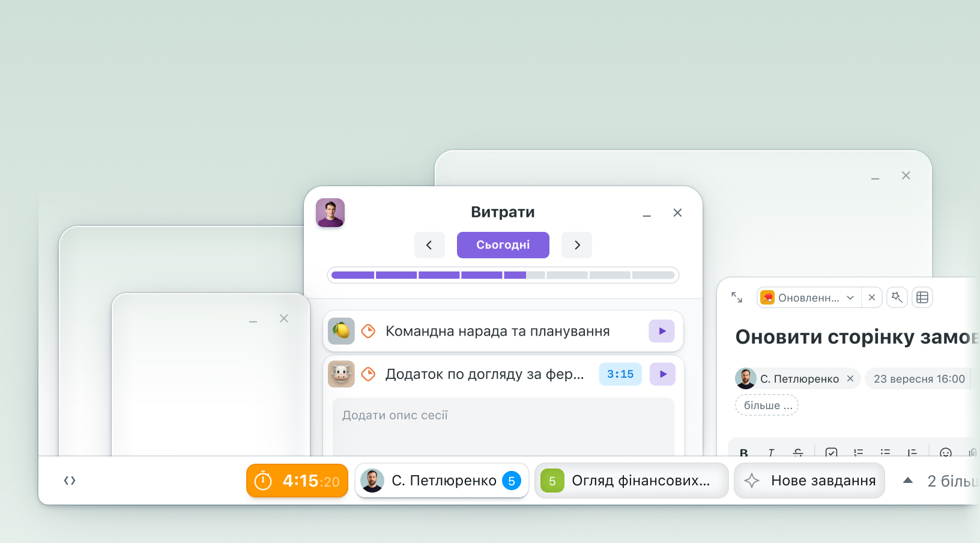This screenshot has width=980, height=543.
Task: Start timer for Додаток по догляду task
Action: [x=662, y=374]
